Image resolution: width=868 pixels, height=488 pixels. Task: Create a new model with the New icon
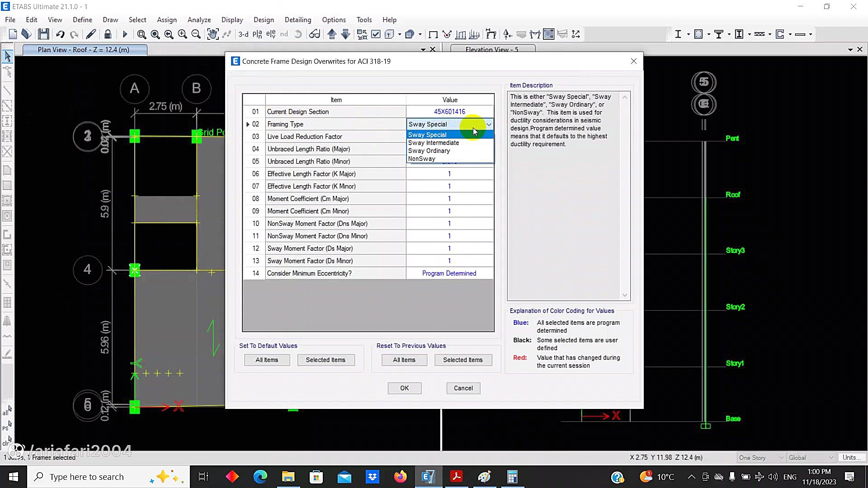(13, 34)
